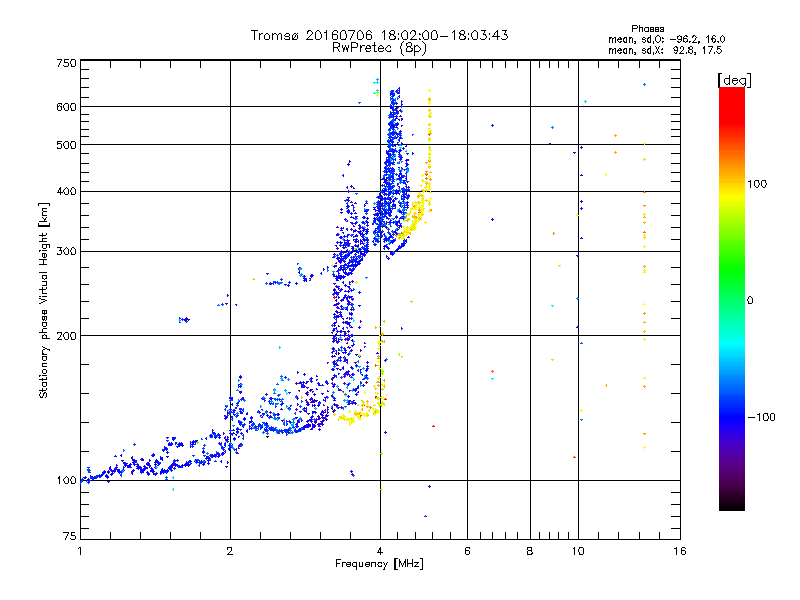800x600 pixels.
Task: Click the x-axis tick label "4"
Action: [380, 551]
